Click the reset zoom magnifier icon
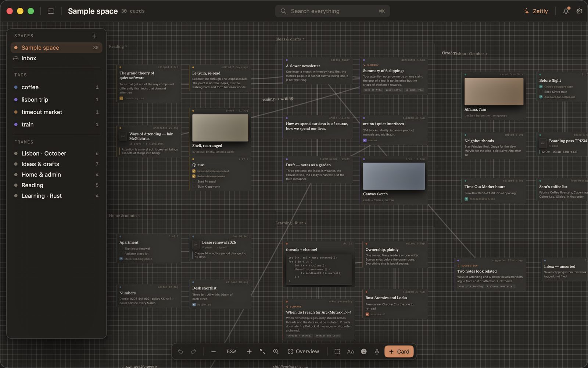The image size is (588, 368). [x=276, y=351]
